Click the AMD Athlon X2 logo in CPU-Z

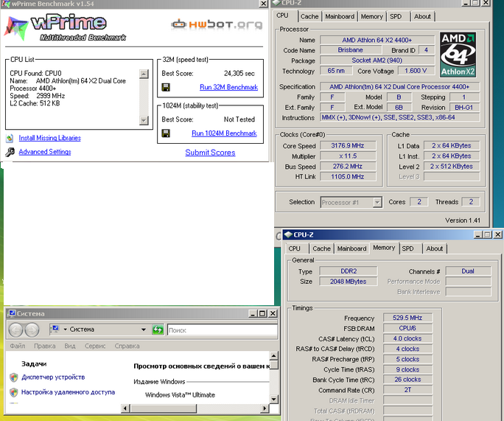coord(458,55)
